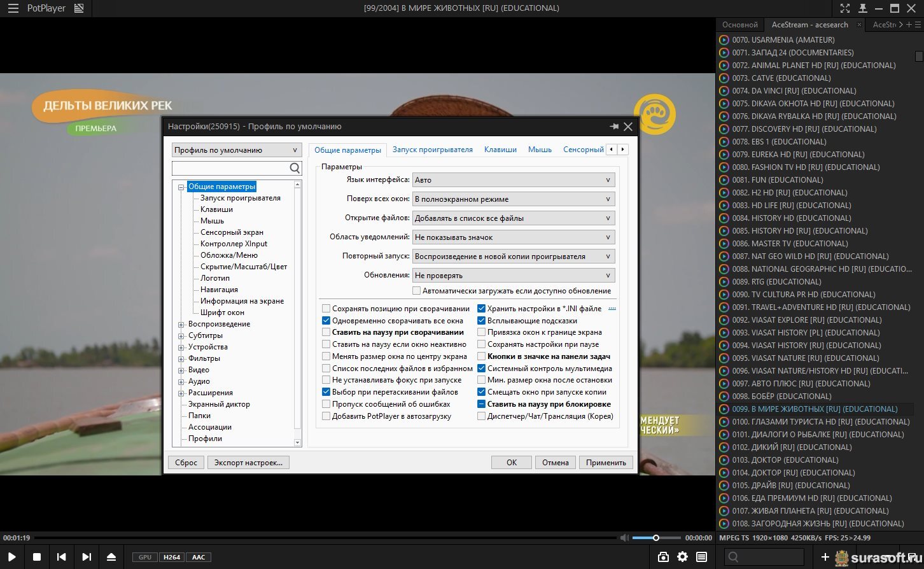Skip to the next track icon
Image resolution: width=924 pixels, height=569 pixels.
pos(87,557)
